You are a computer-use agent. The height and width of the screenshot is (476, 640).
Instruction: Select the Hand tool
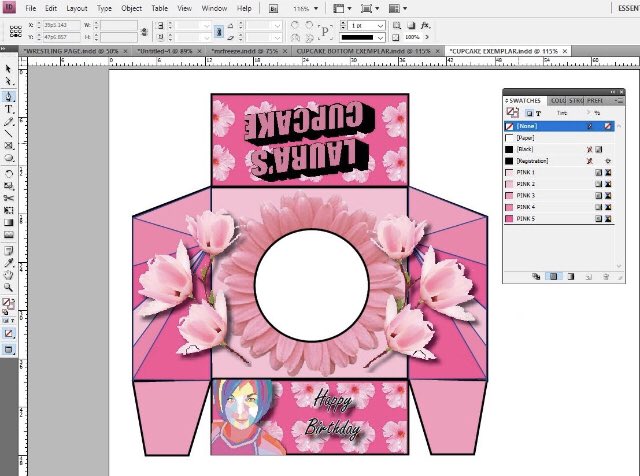8,275
